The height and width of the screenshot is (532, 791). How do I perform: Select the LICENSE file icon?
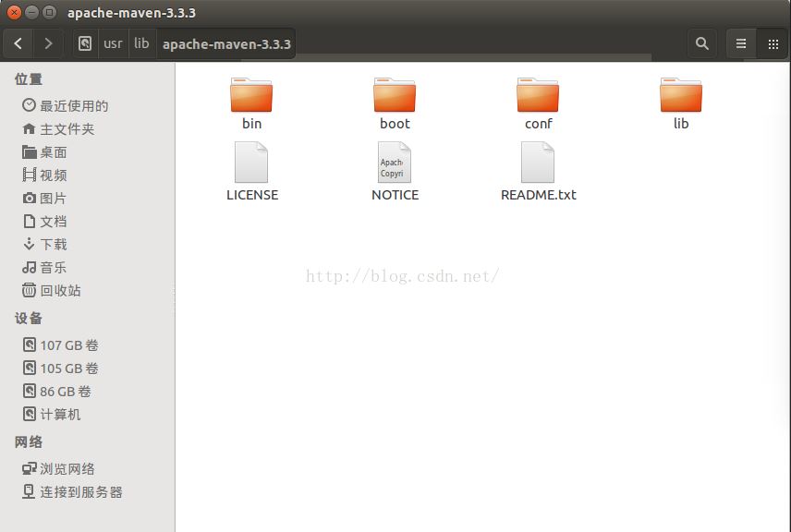251,162
